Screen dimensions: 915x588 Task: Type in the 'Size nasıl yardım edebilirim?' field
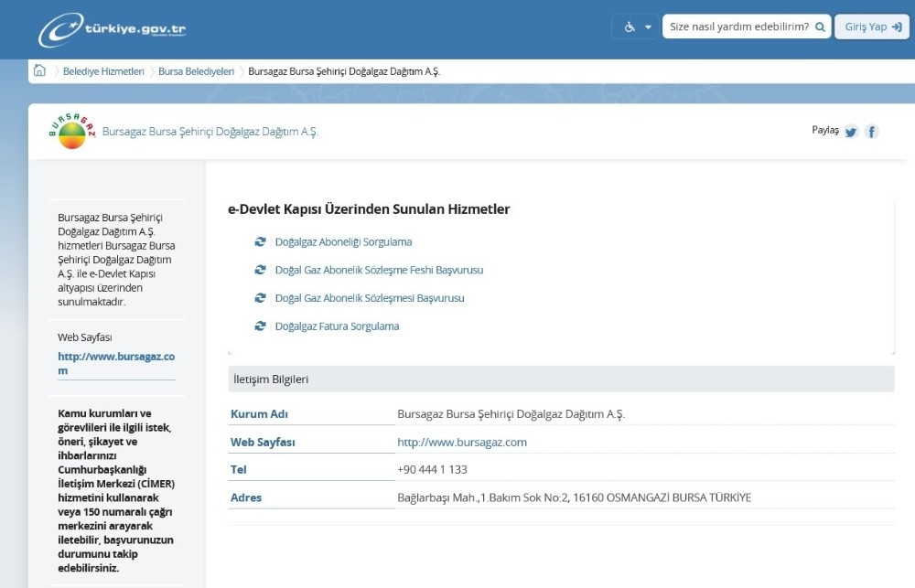click(738, 27)
